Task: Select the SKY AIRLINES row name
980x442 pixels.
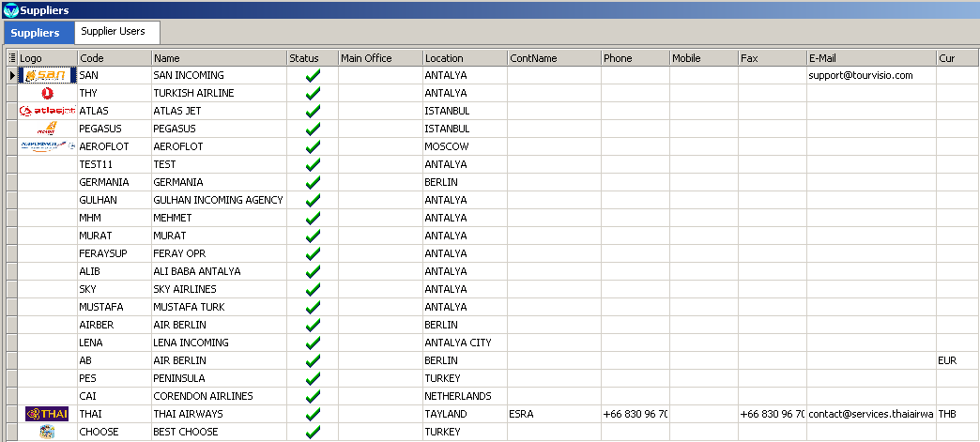Action: coord(185,289)
